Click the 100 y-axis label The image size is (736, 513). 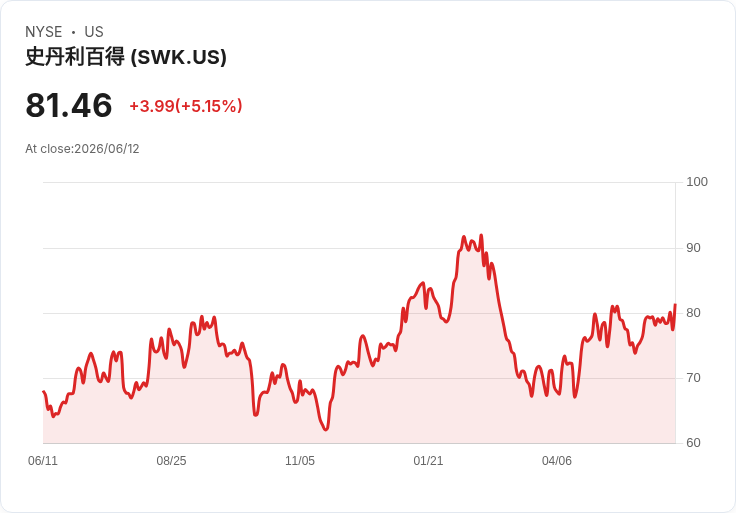697,182
